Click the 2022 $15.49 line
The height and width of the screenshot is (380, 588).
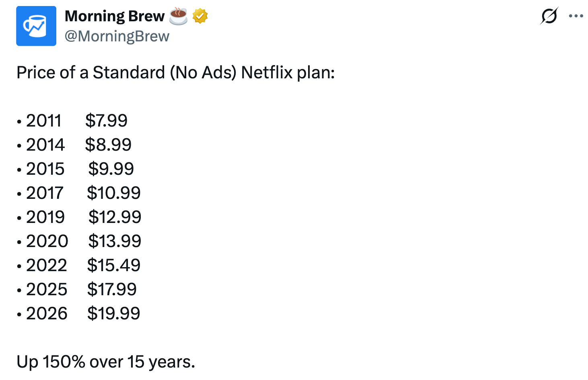pyautogui.click(x=79, y=265)
